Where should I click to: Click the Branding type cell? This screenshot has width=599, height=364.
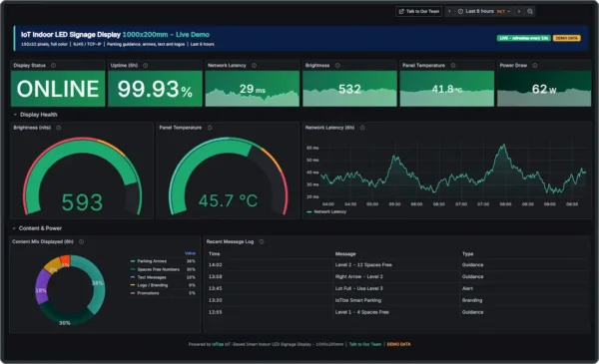pos(472,300)
